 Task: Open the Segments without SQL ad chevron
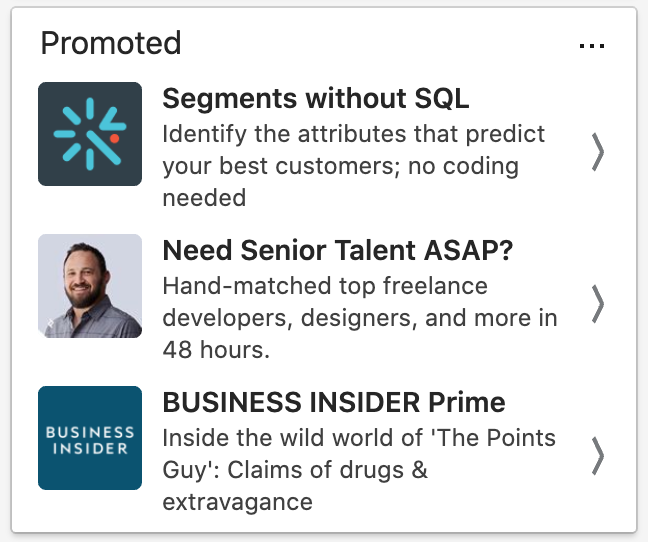598,151
